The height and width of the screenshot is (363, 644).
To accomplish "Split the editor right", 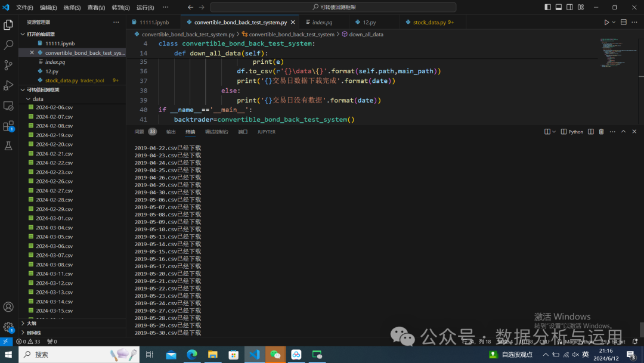I will pyautogui.click(x=624, y=22).
